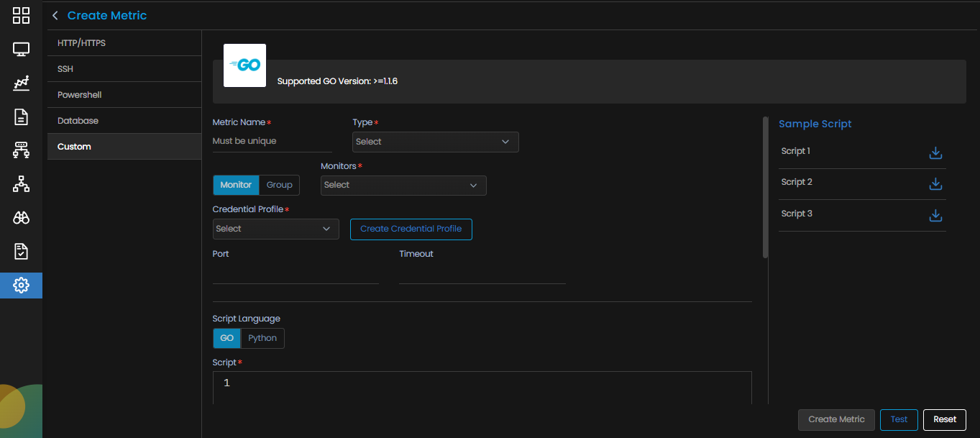Click the Script 3 label
The height and width of the screenshot is (438, 980).
(797, 214)
